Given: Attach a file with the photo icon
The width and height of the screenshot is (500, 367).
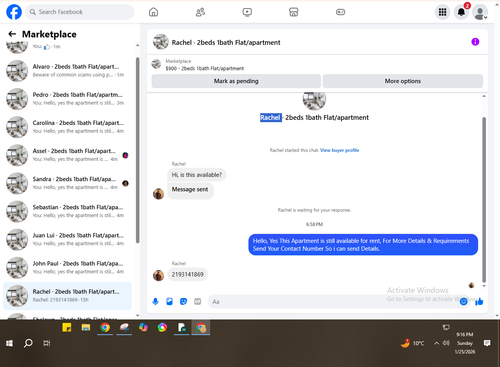Looking at the screenshot, I should (x=169, y=302).
